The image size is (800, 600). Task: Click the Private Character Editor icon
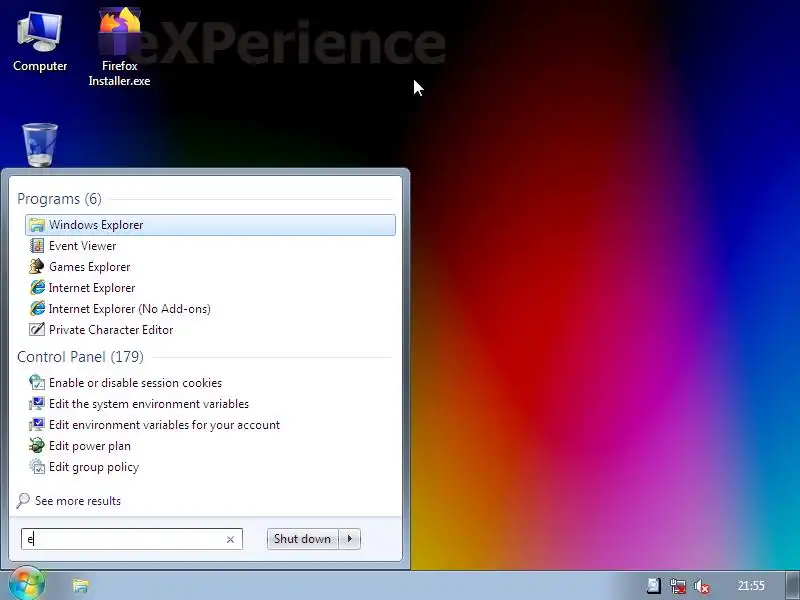(37, 330)
